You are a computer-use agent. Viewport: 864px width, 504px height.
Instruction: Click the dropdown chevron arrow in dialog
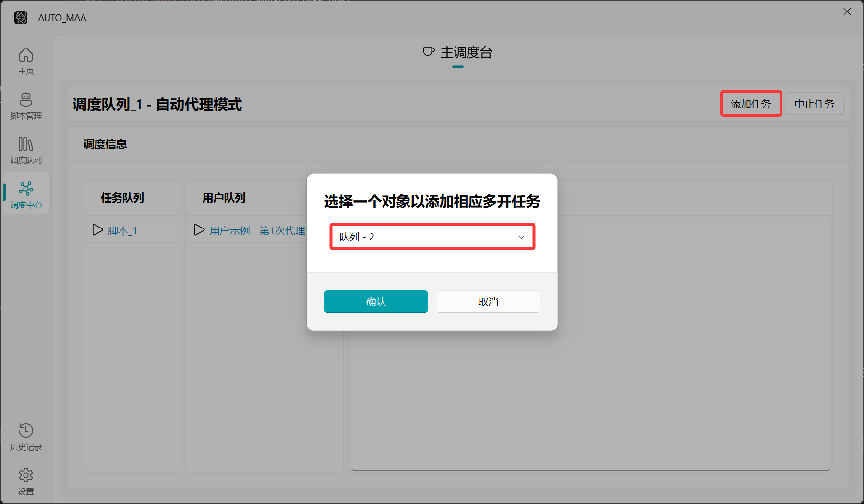521,237
